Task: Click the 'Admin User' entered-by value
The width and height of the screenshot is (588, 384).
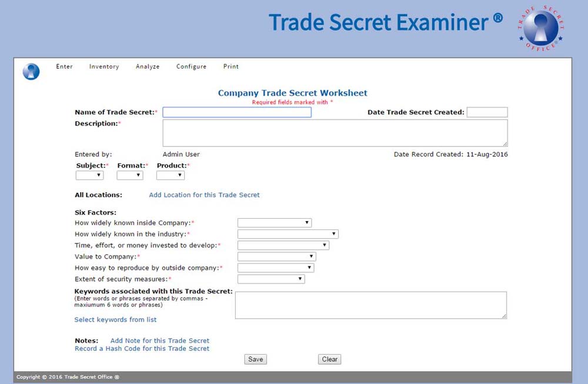Action: (181, 154)
